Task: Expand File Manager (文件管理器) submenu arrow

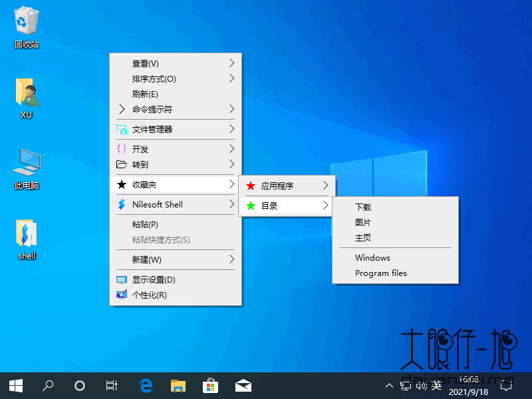Action: (x=231, y=129)
